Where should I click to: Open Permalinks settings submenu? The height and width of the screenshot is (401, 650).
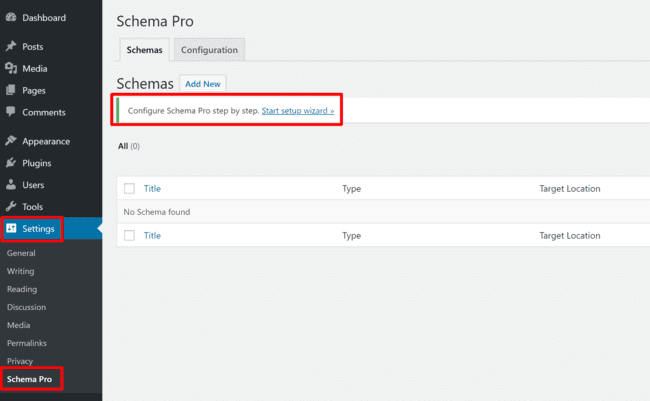(27, 343)
